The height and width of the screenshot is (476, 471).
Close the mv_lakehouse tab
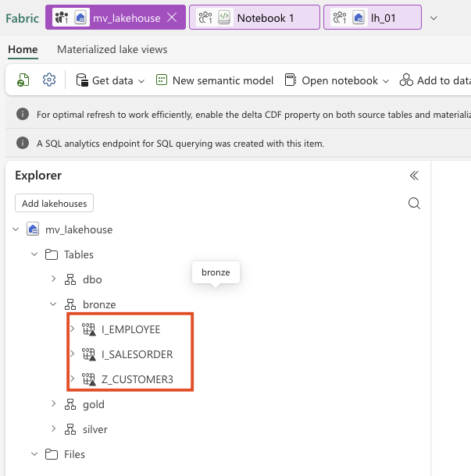[172, 17]
